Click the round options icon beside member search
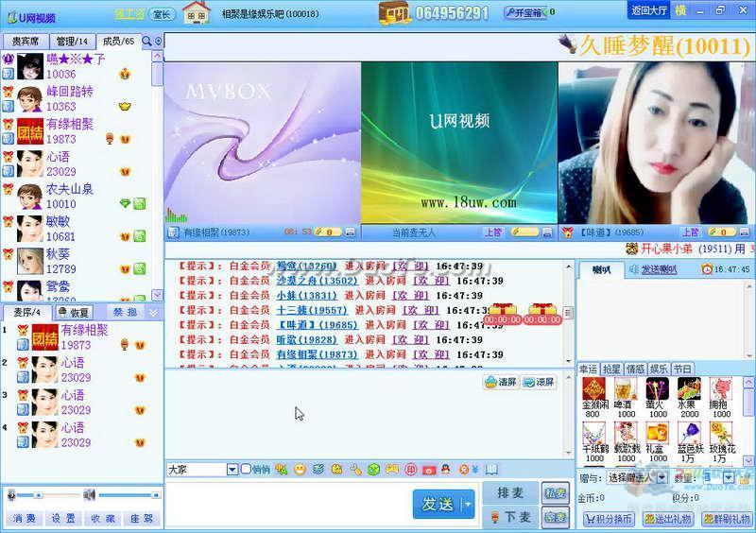756x533 pixels. (x=158, y=42)
